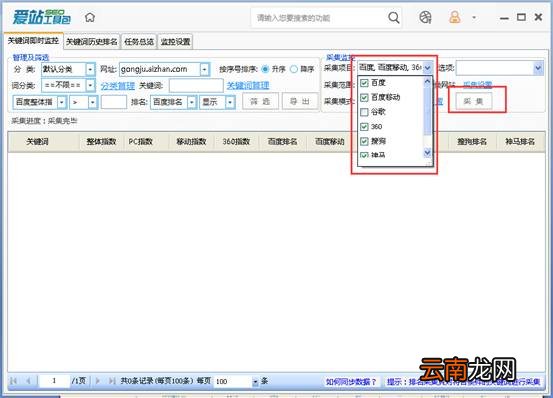Open the 分类管理 link
This screenshot has width=553, height=398.
click(118, 86)
